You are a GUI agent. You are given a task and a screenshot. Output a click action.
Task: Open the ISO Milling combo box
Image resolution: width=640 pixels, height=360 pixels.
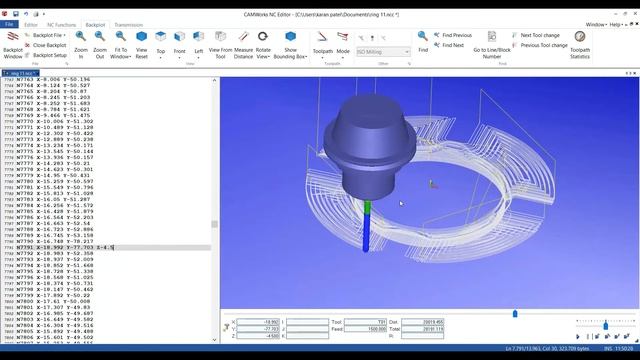pos(383,52)
